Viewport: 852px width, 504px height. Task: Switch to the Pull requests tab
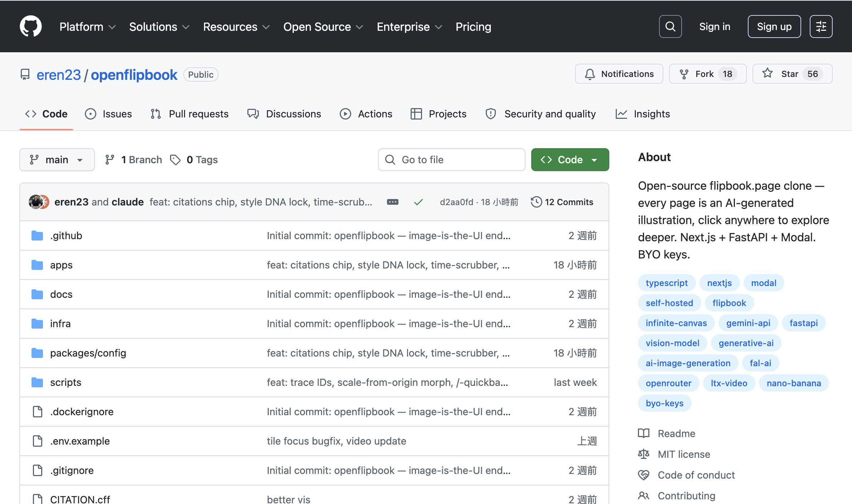point(189,114)
